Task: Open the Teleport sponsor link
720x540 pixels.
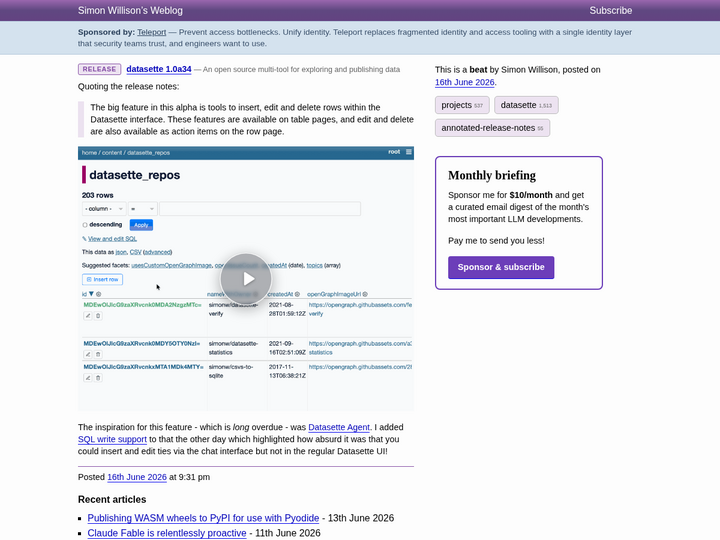Action: point(152,32)
